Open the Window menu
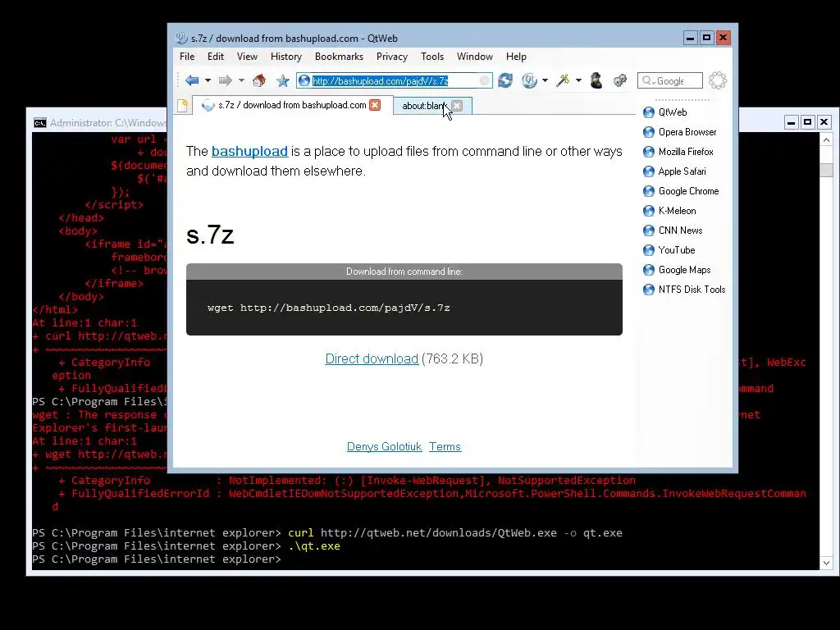The image size is (840, 630). (x=475, y=57)
